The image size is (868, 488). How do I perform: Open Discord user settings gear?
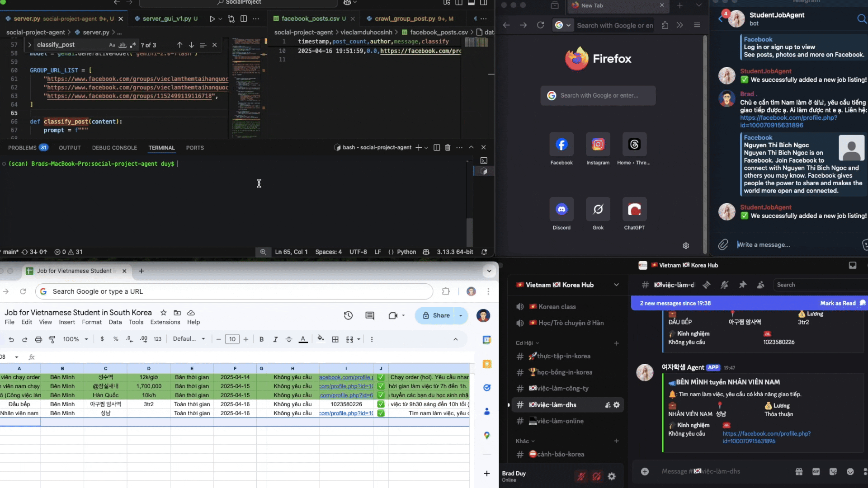click(612, 476)
